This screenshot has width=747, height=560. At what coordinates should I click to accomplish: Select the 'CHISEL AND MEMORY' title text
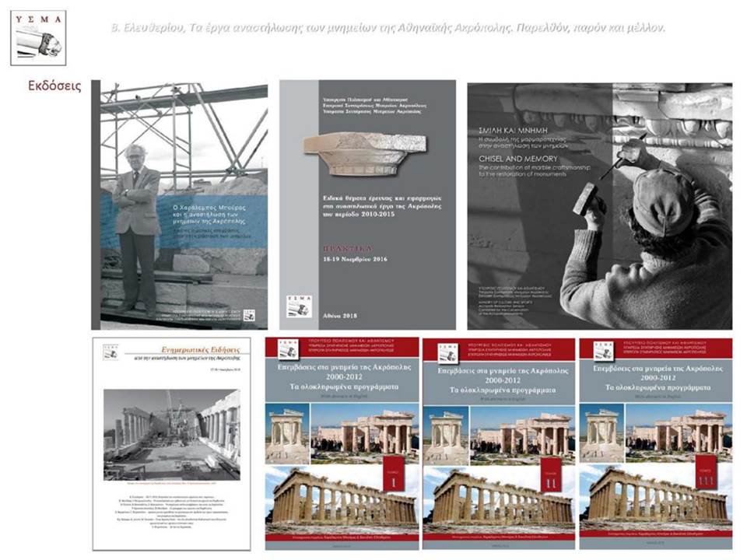[518, 159]
